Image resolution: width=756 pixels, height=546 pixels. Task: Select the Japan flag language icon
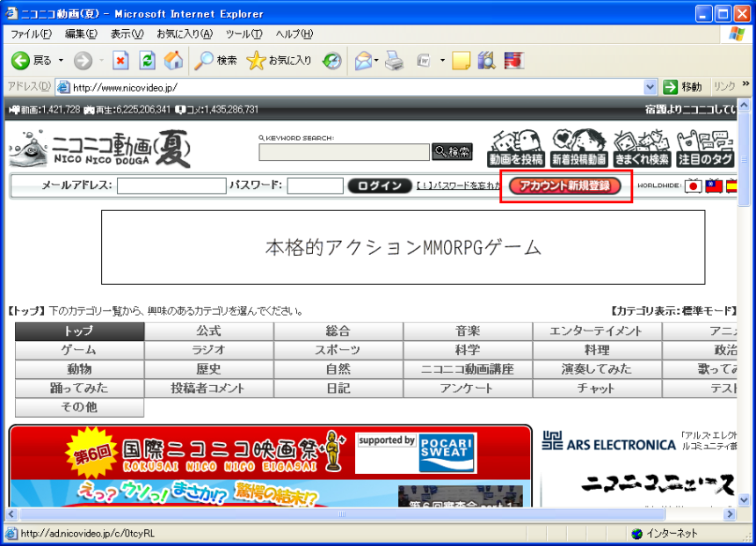click(x=694, y=186)
